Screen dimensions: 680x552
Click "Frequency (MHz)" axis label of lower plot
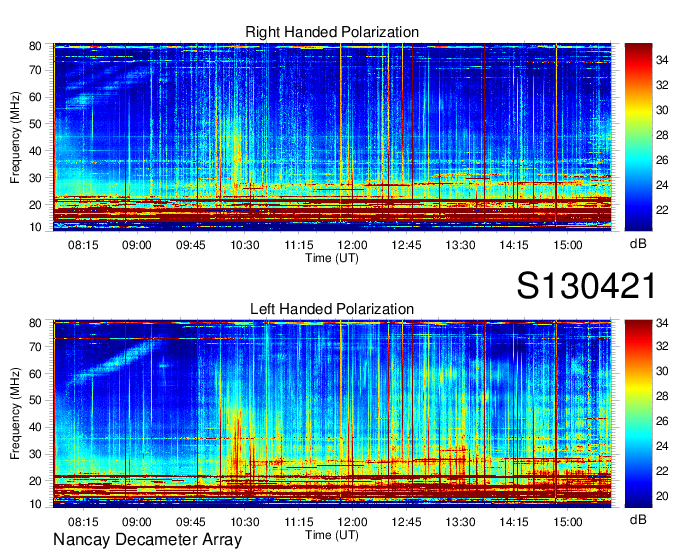coord(15,414)
